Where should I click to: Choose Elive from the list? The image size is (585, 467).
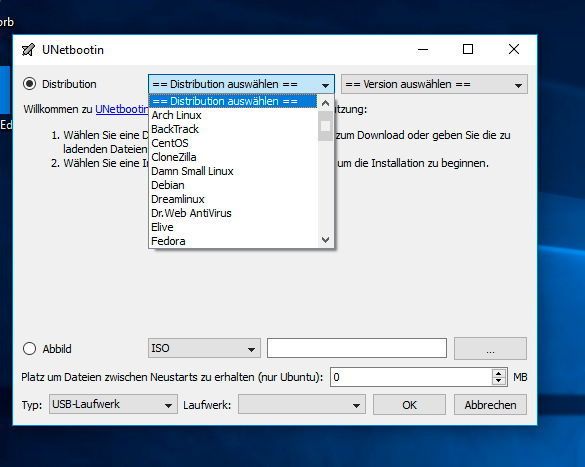[233, 227]
